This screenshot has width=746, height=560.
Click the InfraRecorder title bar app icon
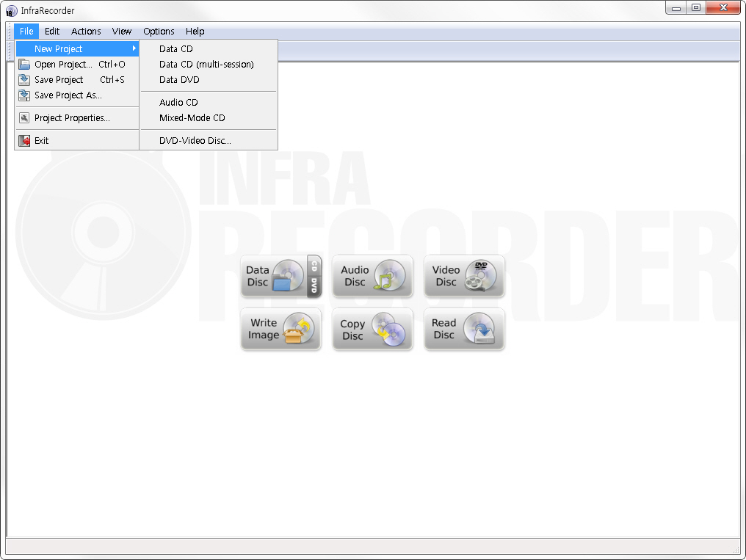tap(12, 10)
